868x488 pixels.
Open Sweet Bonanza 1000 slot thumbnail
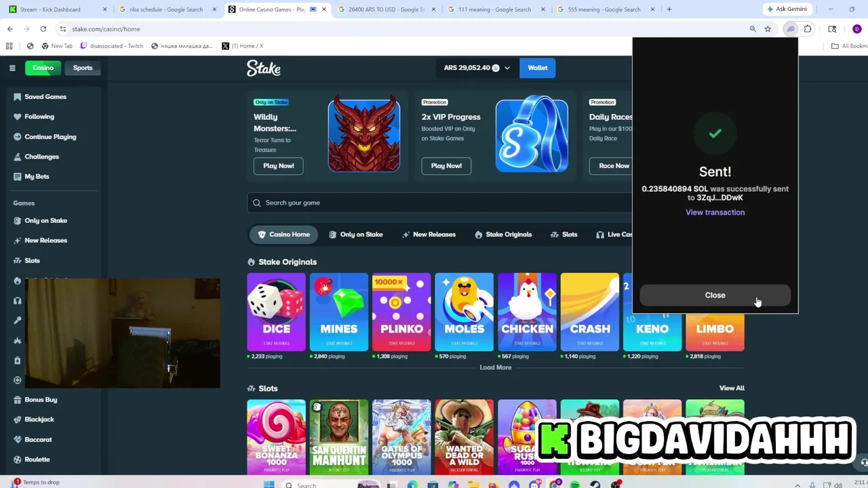276,437
